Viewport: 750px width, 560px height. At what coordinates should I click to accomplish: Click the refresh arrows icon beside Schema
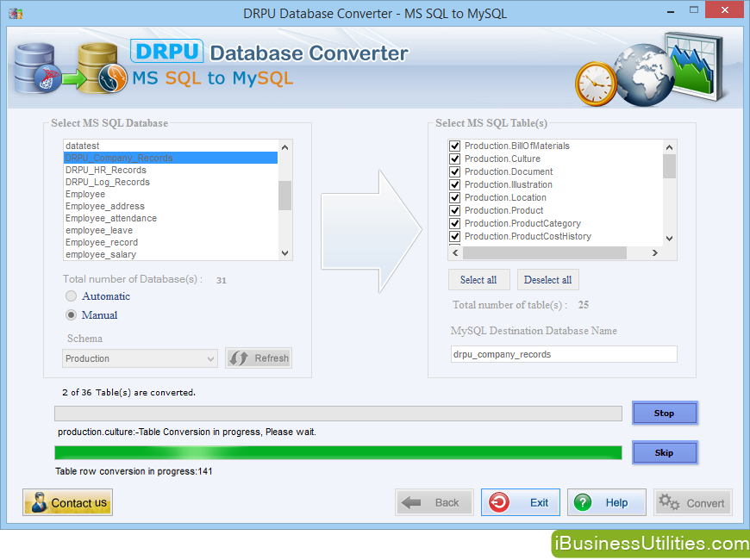pyautogui.click(x=238, y=358)
